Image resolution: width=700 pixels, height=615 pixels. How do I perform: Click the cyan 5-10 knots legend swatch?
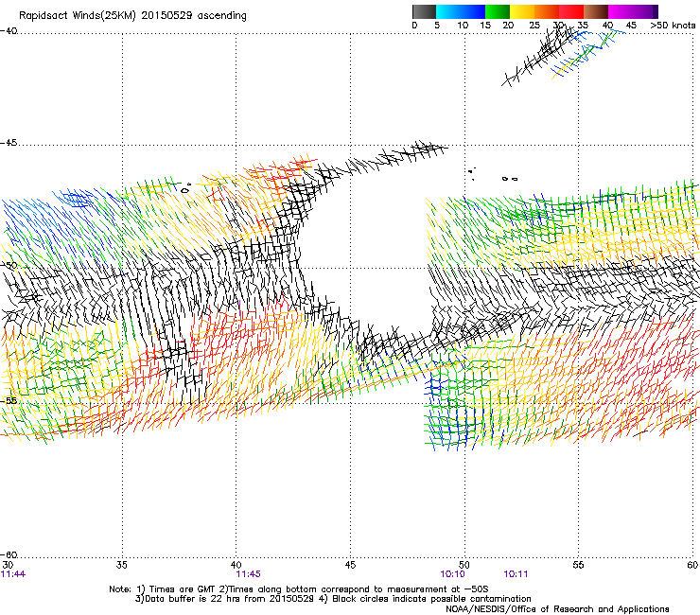pyautogui.click(x=448, y=11)
